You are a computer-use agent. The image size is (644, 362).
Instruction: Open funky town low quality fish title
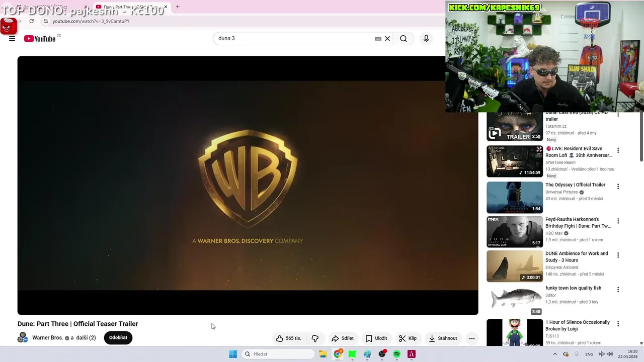click(x=573, y=288)
